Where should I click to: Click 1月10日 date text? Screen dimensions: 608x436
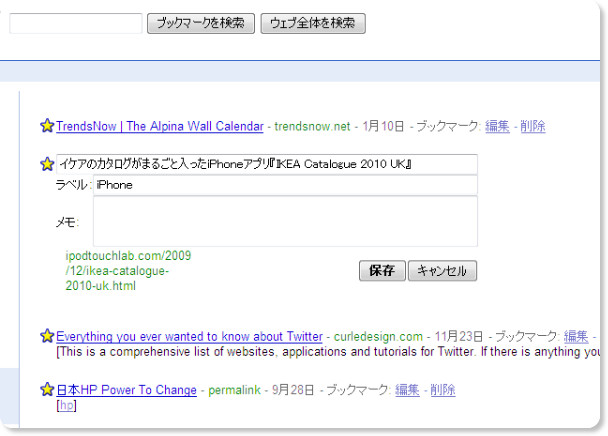[383, 126]
